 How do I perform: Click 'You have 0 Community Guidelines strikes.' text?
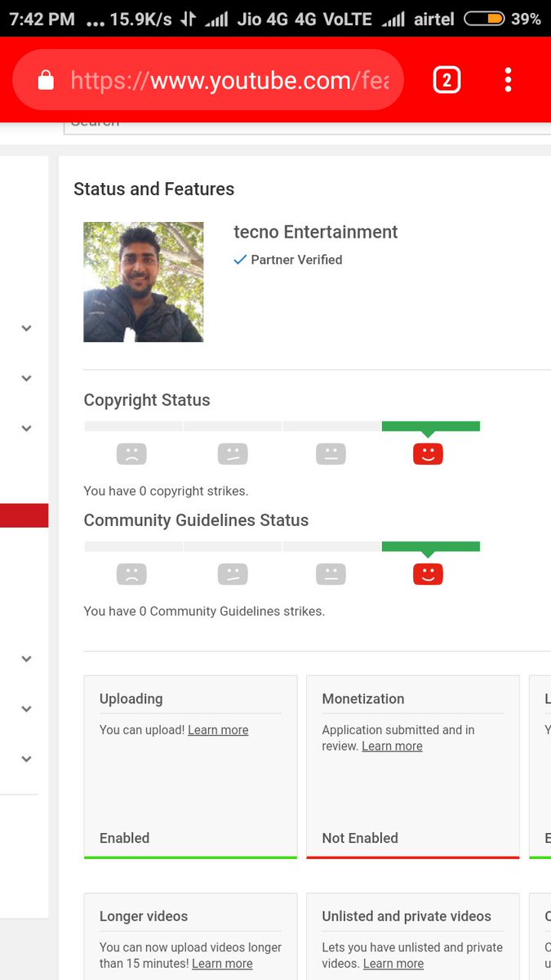pos(204,611)
